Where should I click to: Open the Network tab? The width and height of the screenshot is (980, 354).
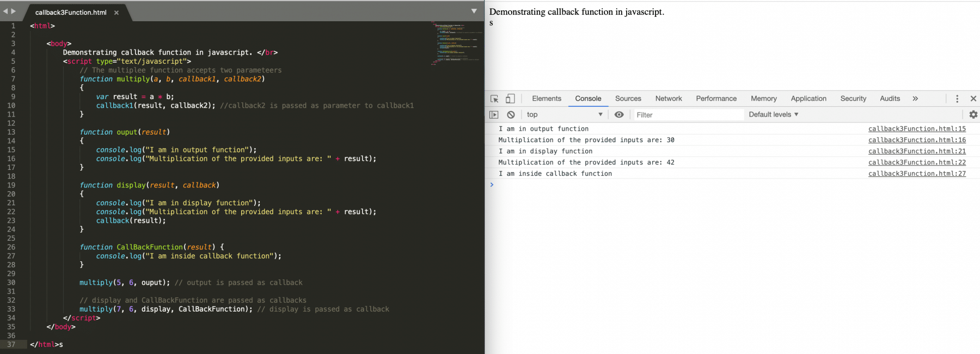[668, 99]
